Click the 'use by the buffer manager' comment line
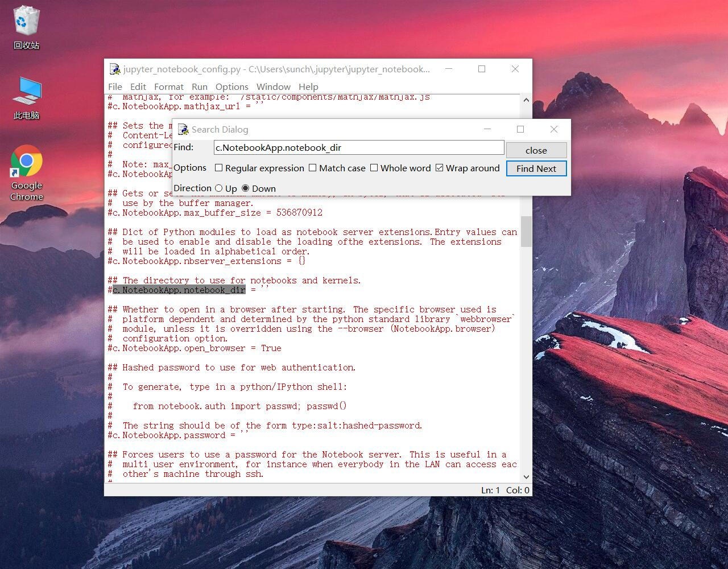Viewport: 728px width, 569px height. click(181, 203)
